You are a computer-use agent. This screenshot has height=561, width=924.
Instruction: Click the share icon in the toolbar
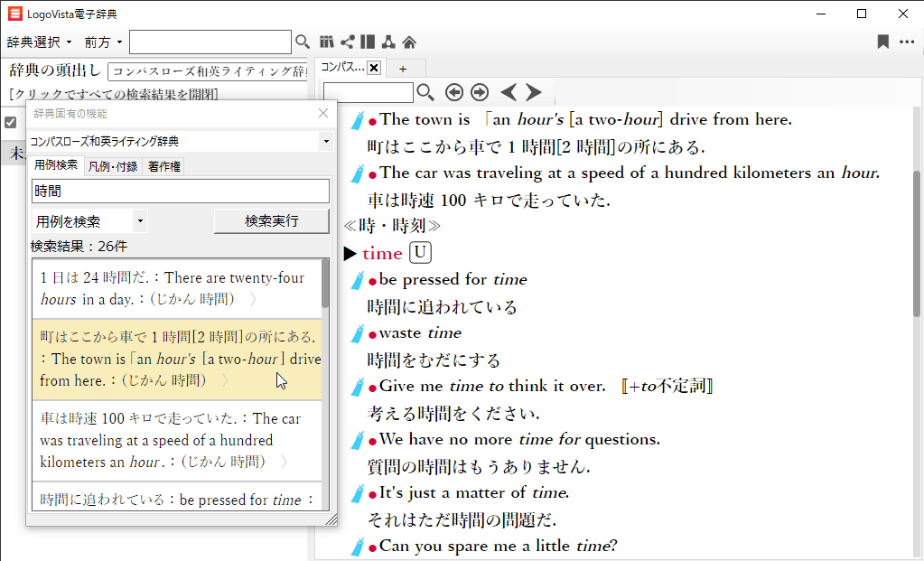tap(348, 42)
